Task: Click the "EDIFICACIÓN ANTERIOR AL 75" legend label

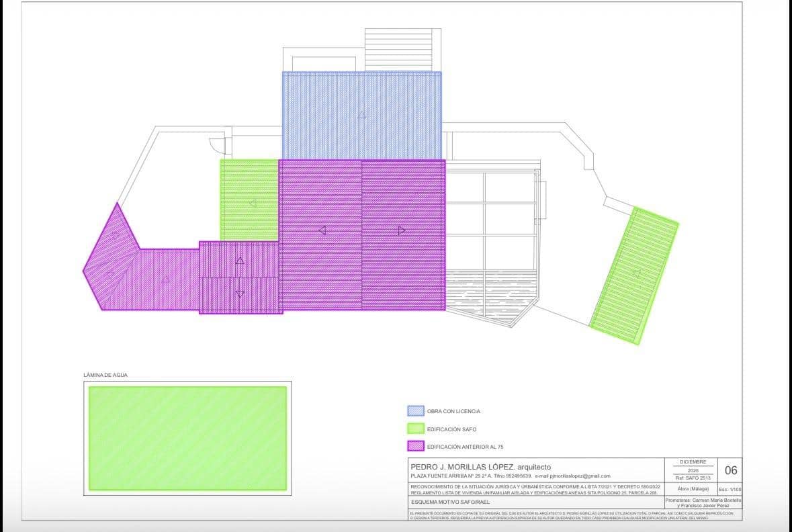Action: [466, 447]
